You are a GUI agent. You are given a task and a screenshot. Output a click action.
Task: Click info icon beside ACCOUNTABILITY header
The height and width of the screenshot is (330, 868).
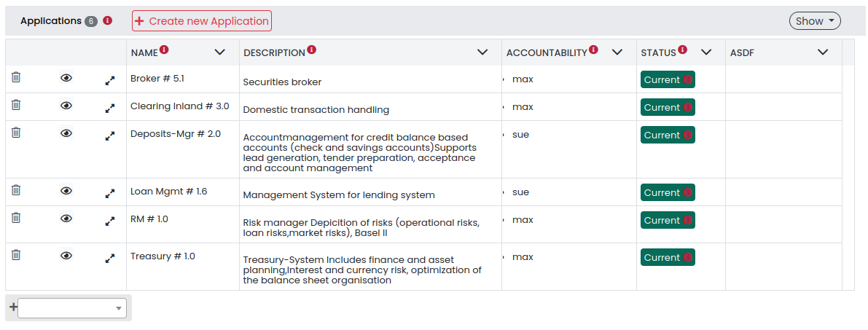(593, 50)
